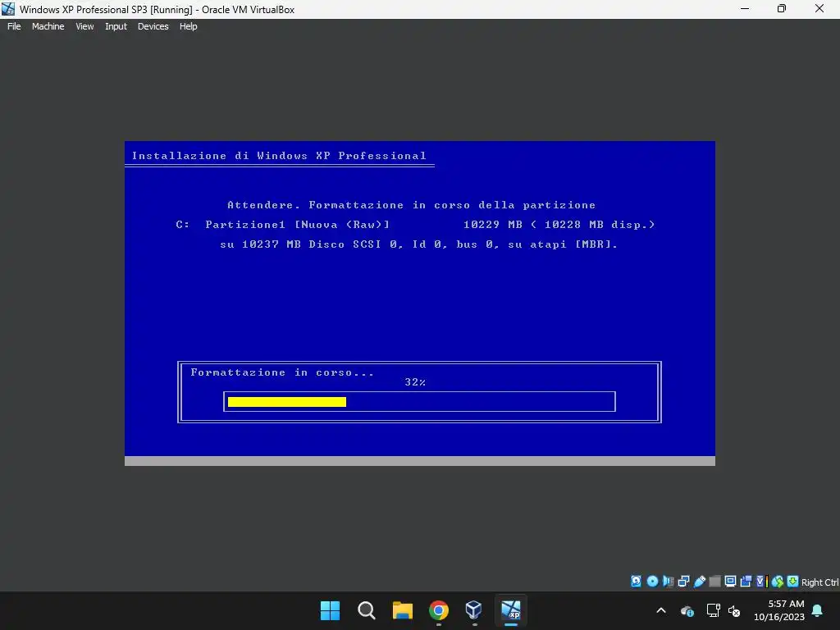This screenshot has height=630, width=840.
Task: Open the Input menu
Action: click(116, 26)
